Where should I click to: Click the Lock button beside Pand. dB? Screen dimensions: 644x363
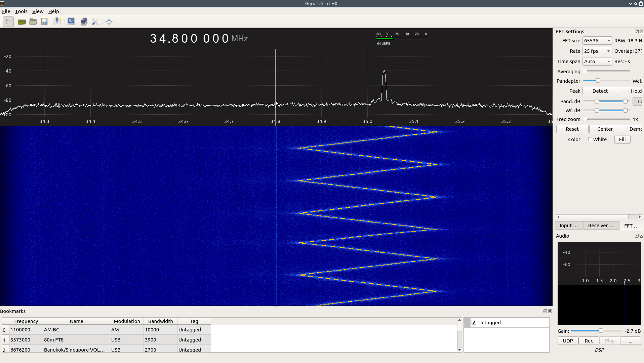[x=638, y=102]
